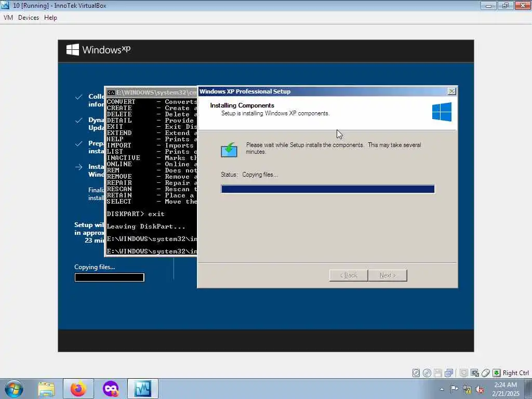Viewport: 532px width, 399px height.
Task: Click the command prompt window title bar
Action: pyautogui.click(x=151, y=92)
